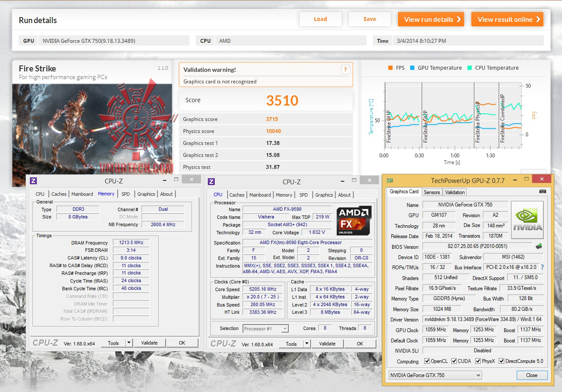Viewport: 562px width, 392px height.
Task: Switch to Graphics tab in the CPU-Z Processor window
Action: coord(324,195)
